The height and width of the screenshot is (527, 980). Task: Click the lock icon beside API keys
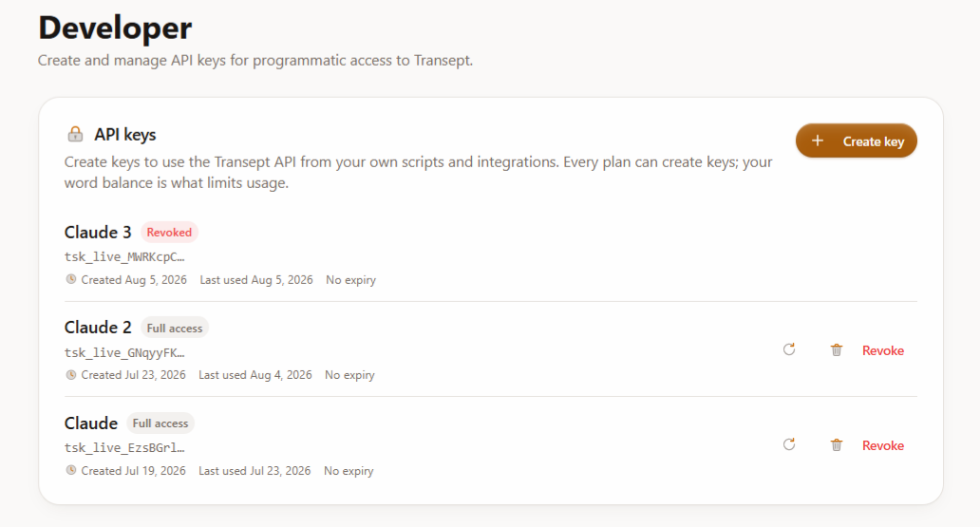75,134
